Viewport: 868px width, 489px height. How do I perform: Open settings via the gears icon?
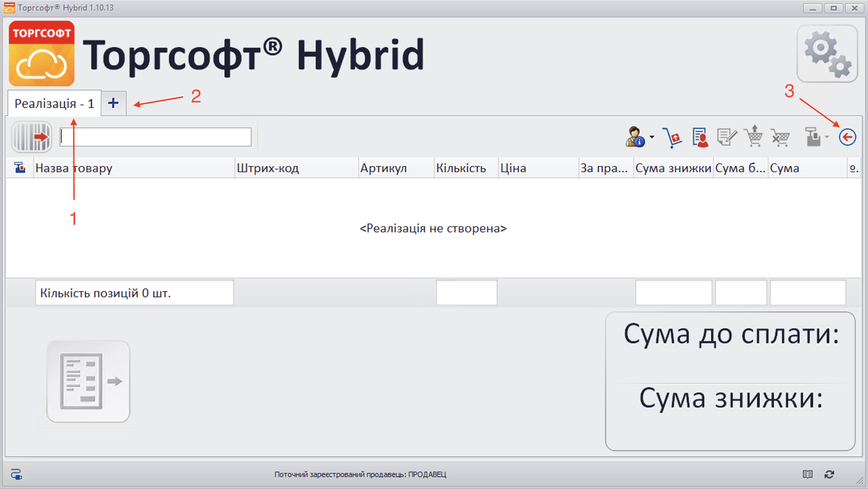click(x=827, y=54)
